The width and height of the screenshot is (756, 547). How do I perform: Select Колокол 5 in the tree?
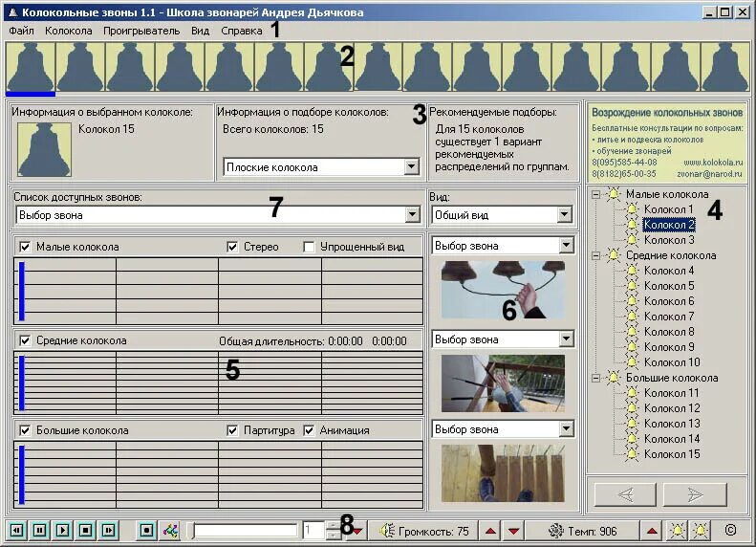click(x=669, y=286)
